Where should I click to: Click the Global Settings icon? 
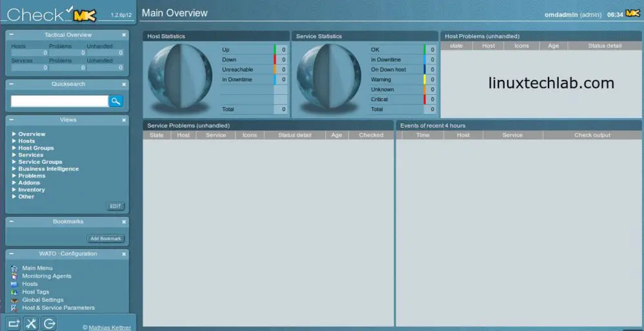tap(14, 300)
